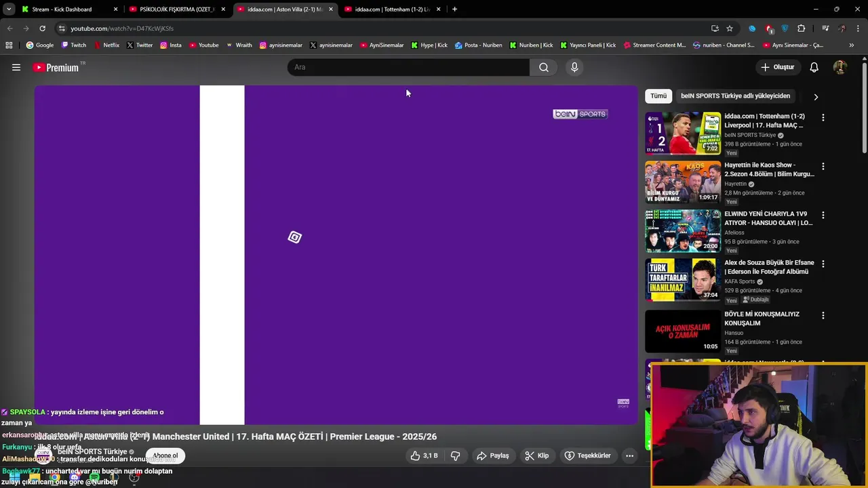This screenshot has height=488, width=868.
Task: Click the page vertical scrollbar
Action: pyautogui.click(x=864, y=108)
